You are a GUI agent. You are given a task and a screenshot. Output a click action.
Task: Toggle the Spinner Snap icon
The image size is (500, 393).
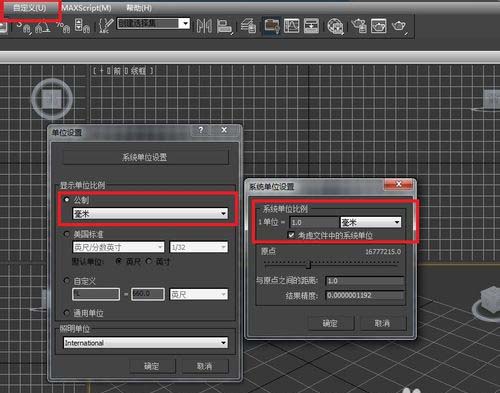coord(82,26)
